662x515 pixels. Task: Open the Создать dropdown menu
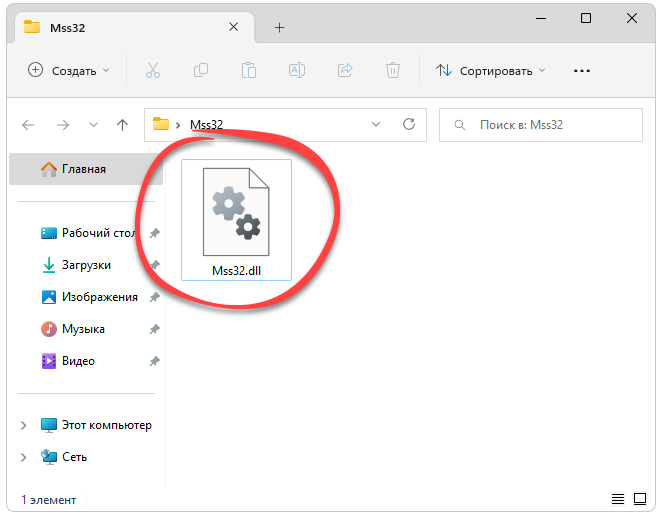pos(69,70)
